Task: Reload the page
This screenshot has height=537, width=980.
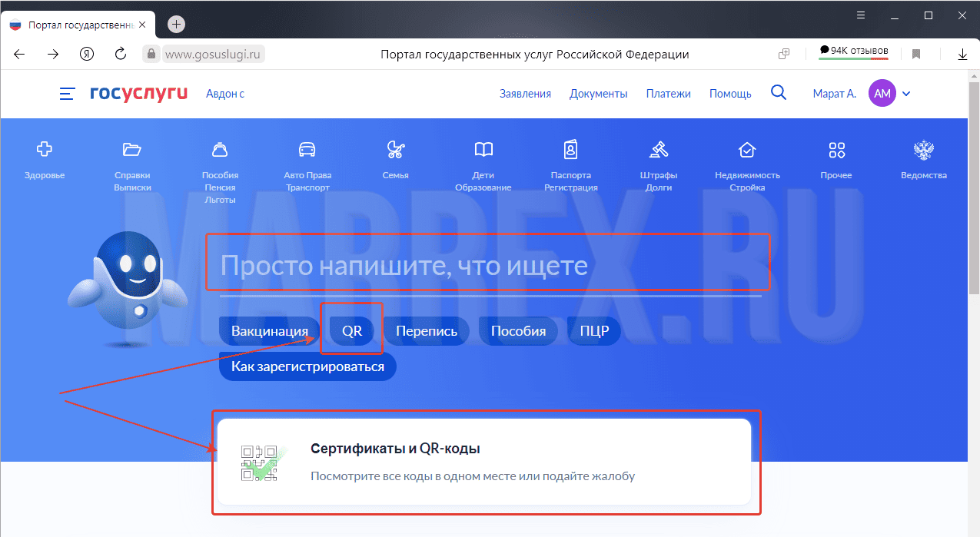Action: tap(120, 55)
